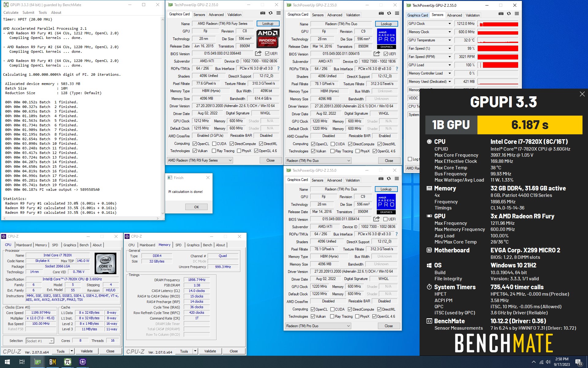Click Fan Speed (%) red sensor graph
Viewport: 588px width, 368px height.
click(498, 48)
